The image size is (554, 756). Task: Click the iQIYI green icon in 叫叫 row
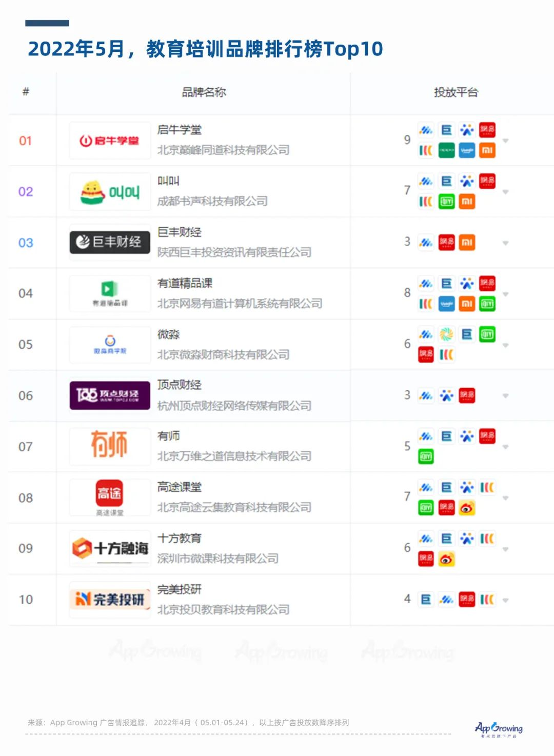click(x=446, y=201)
